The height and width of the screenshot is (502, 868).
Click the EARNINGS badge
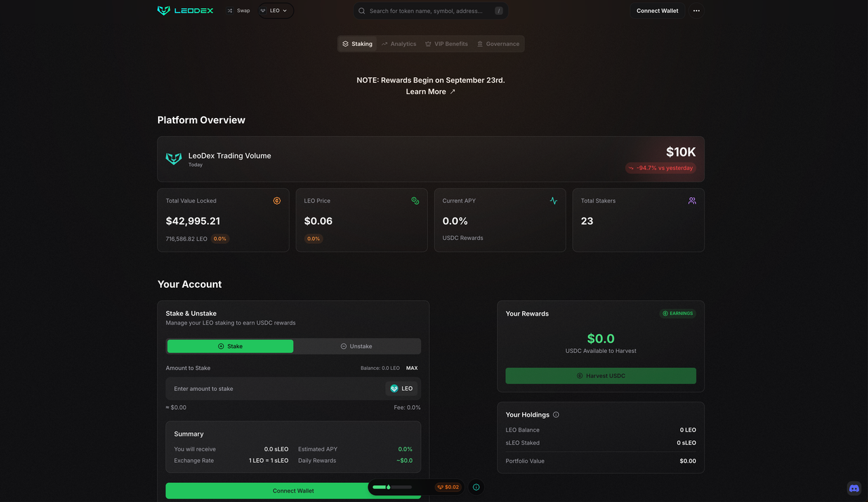[678, 314]
